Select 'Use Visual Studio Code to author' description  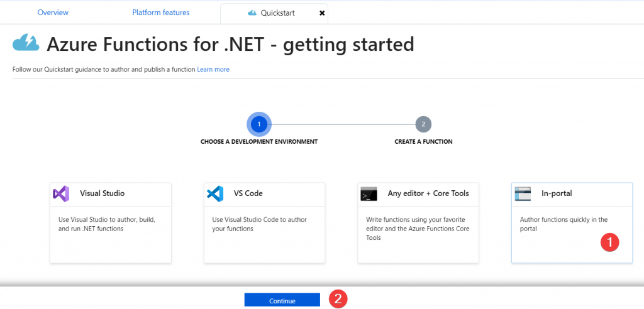tap(259, 224)
